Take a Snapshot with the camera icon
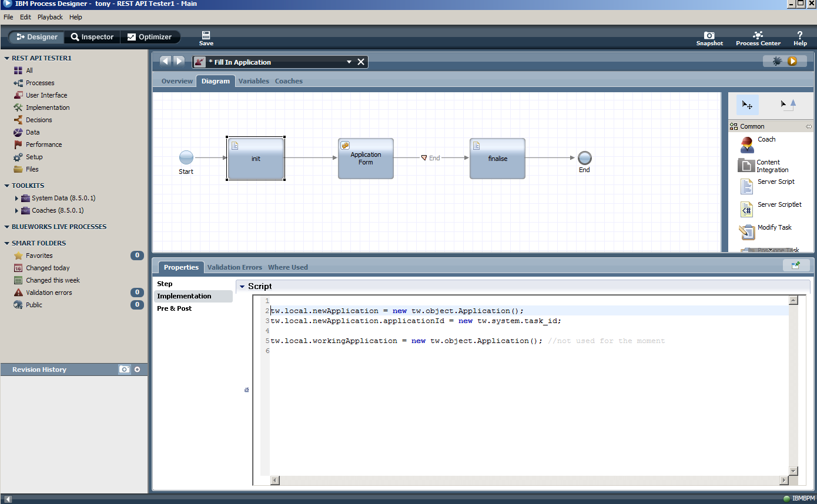The height and width of the screenshot is (504, 817). click(709, 39)
